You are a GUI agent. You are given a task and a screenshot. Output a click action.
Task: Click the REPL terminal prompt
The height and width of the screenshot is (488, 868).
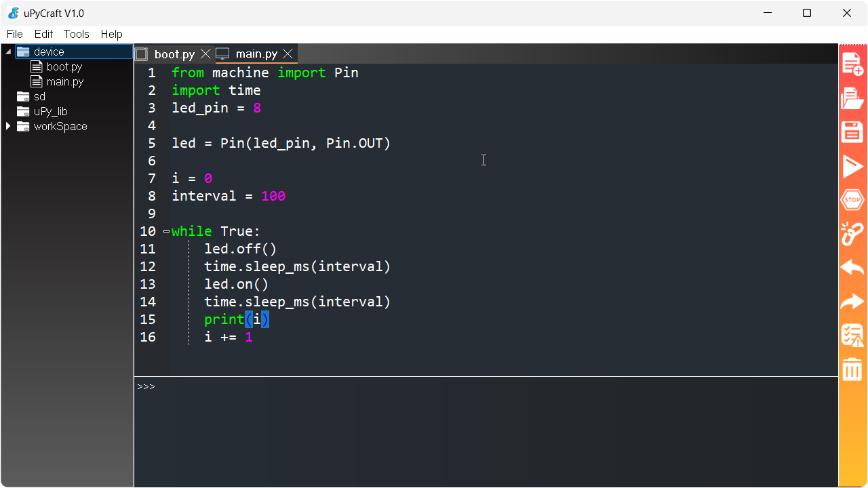(x=145, y=386)
